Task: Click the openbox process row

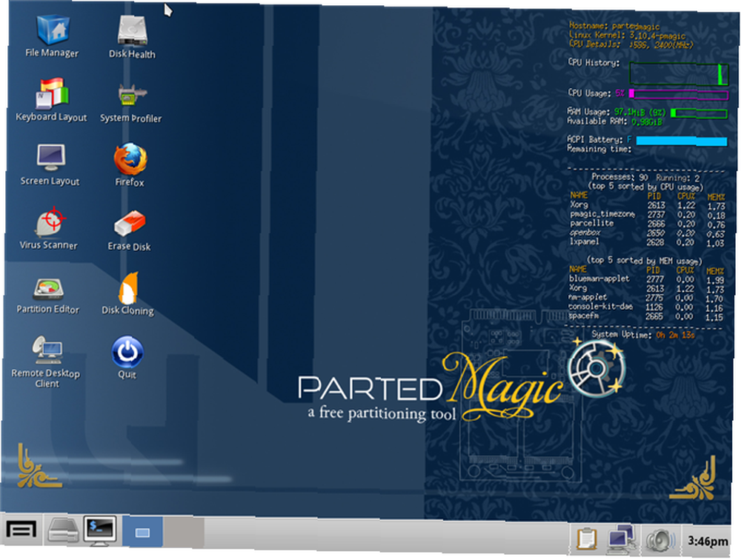Action: pos(647,233)
